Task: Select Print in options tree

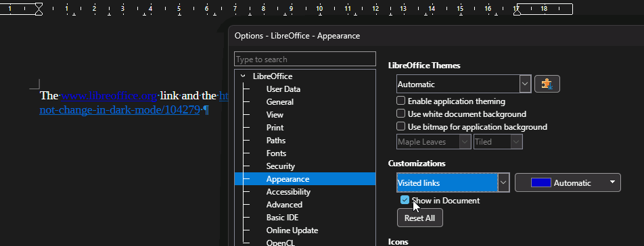Action: [x=275, y=128]
